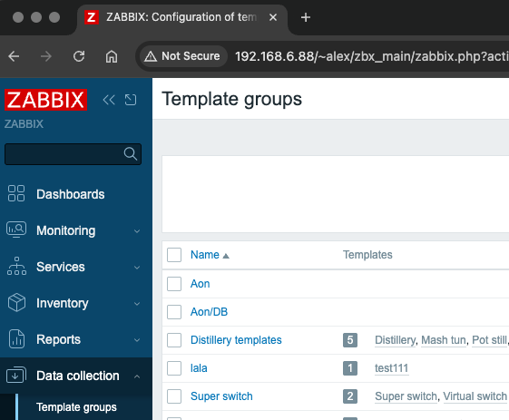Open the Mash tun template link
This screenshot has width=509, height=420.
pos(444,340)
